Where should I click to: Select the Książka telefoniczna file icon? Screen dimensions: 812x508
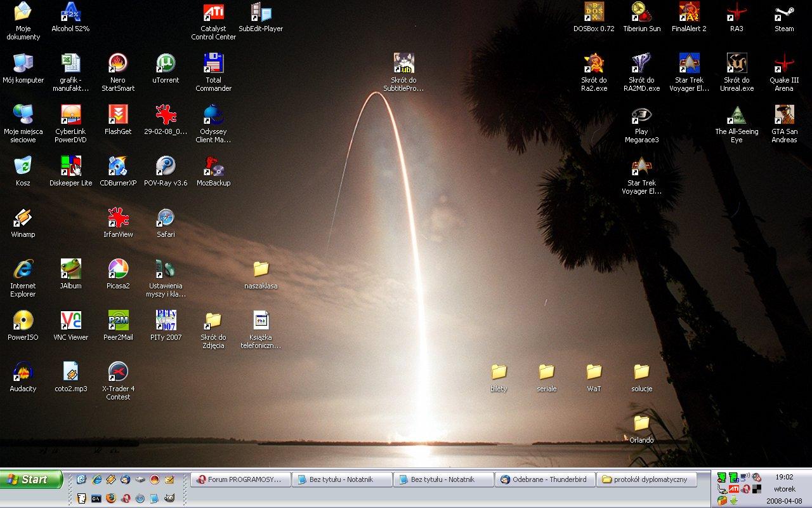(261, 330)
